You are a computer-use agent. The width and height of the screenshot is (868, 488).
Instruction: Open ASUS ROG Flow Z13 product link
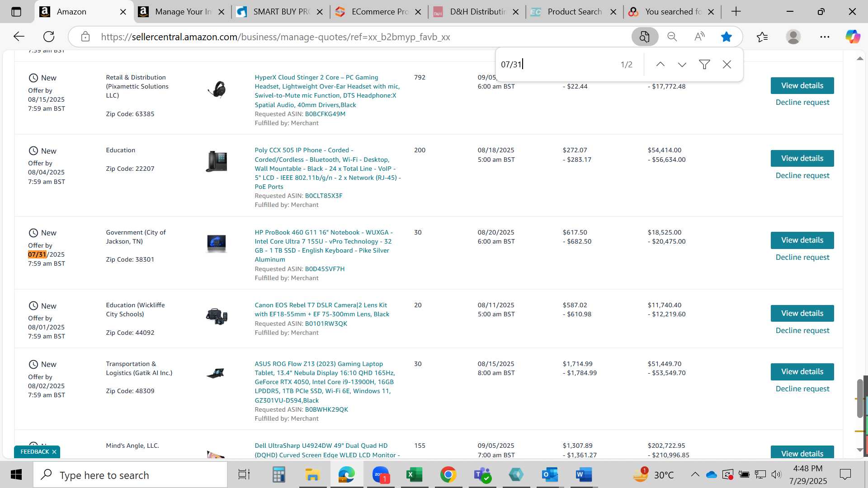(325, 382)
